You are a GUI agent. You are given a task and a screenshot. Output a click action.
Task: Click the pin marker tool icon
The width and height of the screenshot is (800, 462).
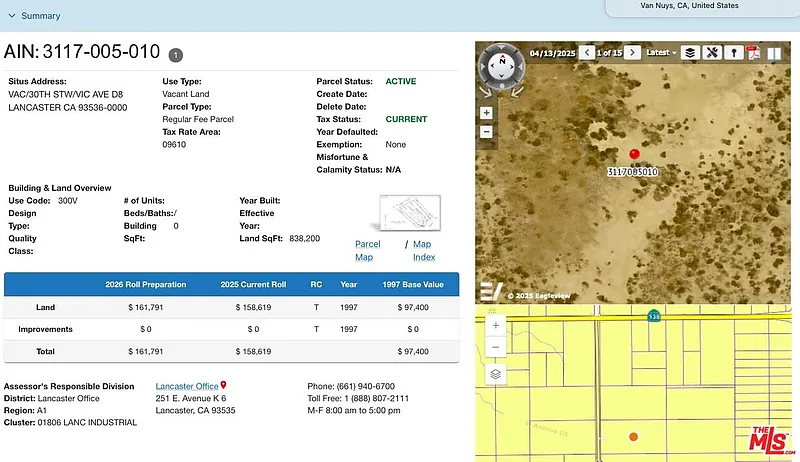[x=734, y=52]
